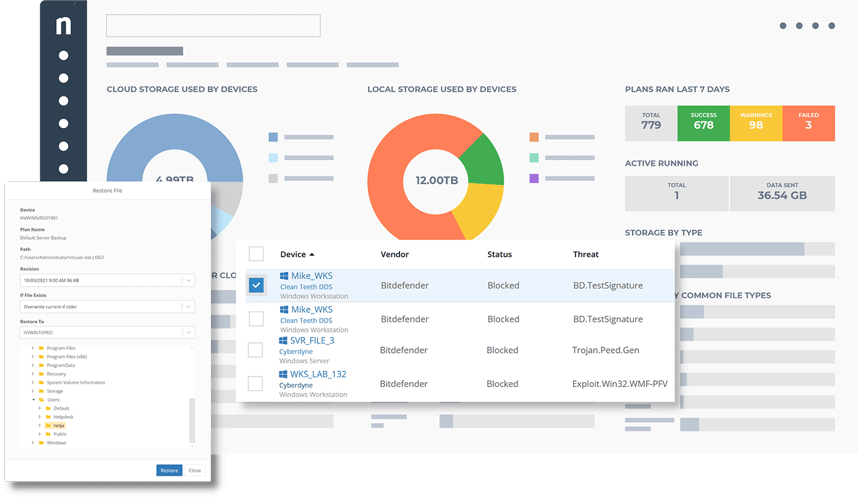Screen dimensions: 858x504
Task: Select the FAILED 3 plans tab
Action: (808, 123)
